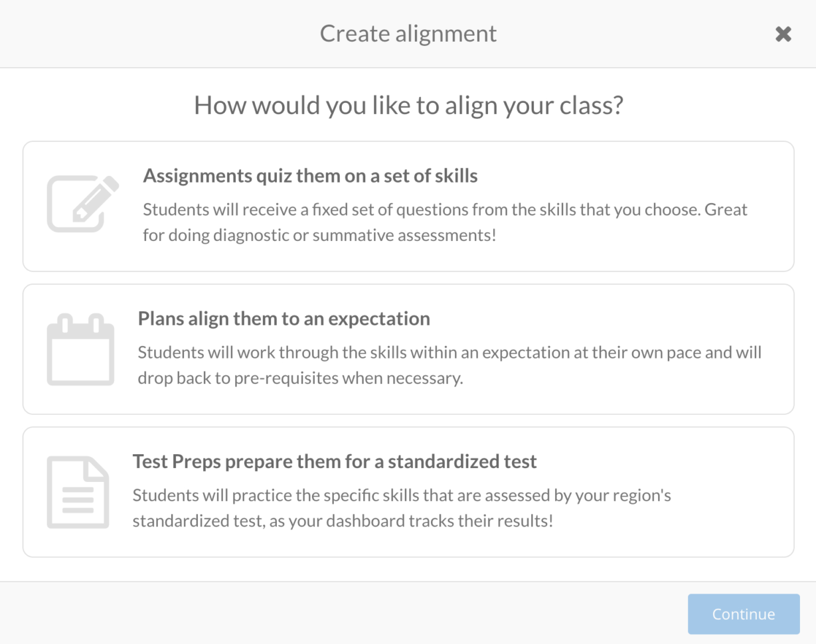Select the Plans alignment option
816x644 pixels.
tap(408, 347)
